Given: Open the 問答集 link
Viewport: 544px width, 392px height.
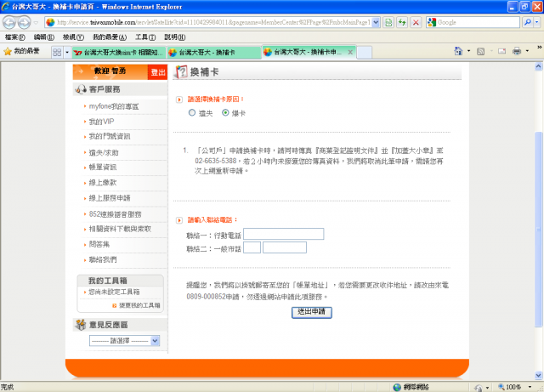Looking at the screenshot, I should (99, 244).
